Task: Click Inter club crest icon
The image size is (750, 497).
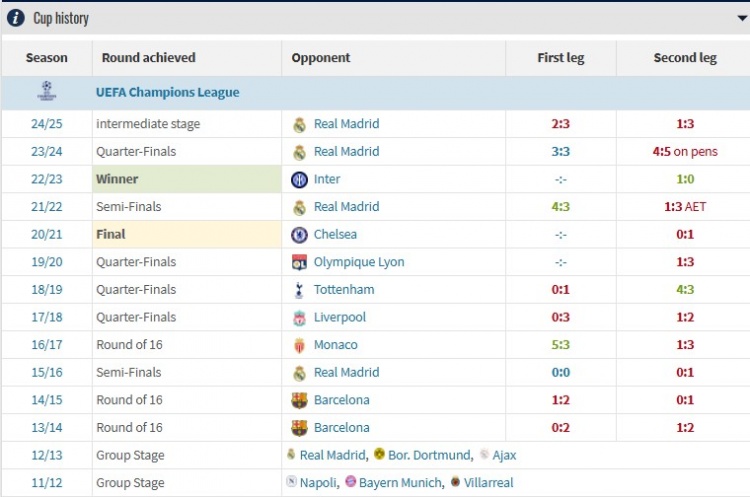Action: (299, 179)
